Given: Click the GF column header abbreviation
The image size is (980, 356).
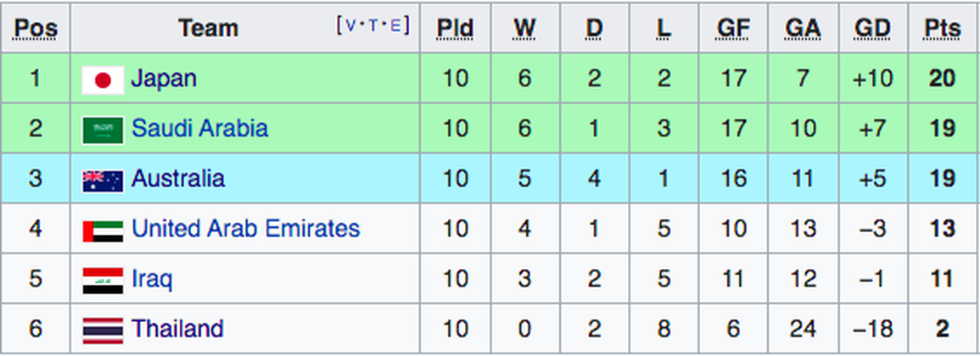Looking at the screenshot, I should tap(733, 29).
